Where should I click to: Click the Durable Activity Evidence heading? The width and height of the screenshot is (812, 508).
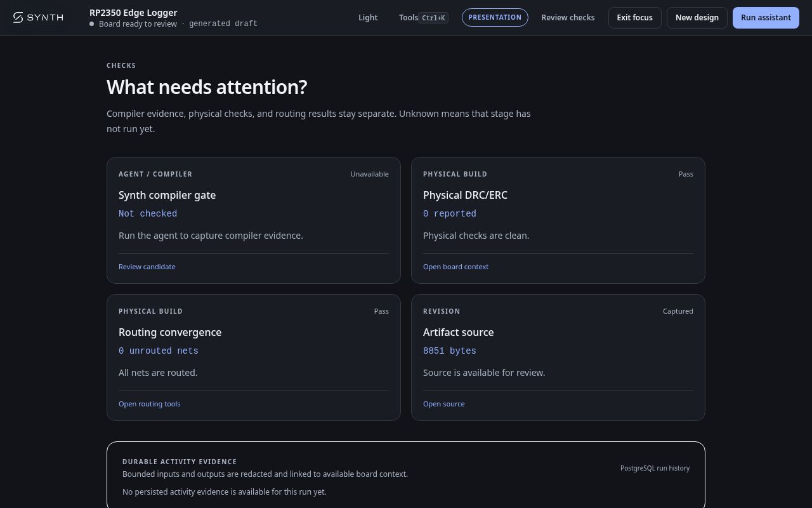pyautogui.click(x=180, y=462)
